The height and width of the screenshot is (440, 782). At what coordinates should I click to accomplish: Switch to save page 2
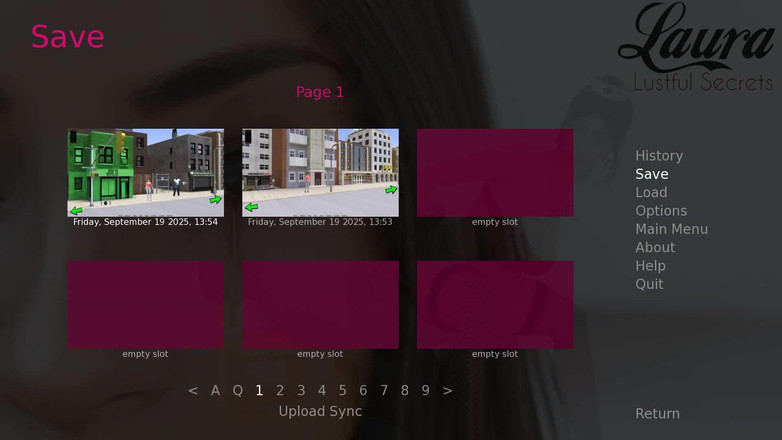280,391
